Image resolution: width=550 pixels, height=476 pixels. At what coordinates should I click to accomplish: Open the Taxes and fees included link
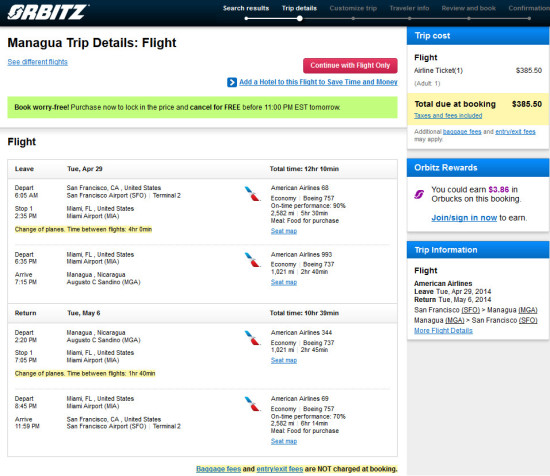pos(448,116)
